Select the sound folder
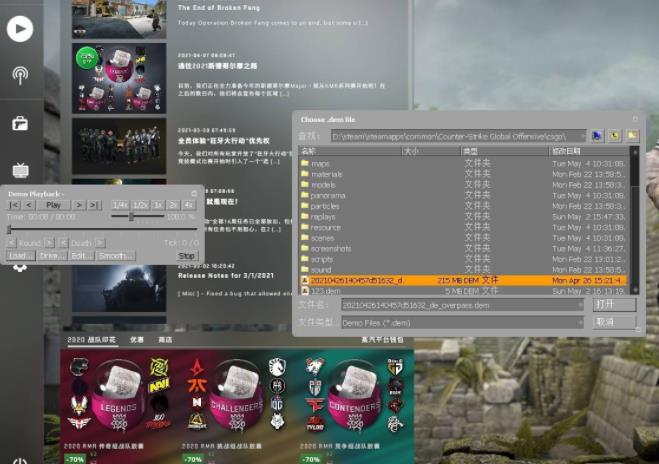 coord(464,270)
